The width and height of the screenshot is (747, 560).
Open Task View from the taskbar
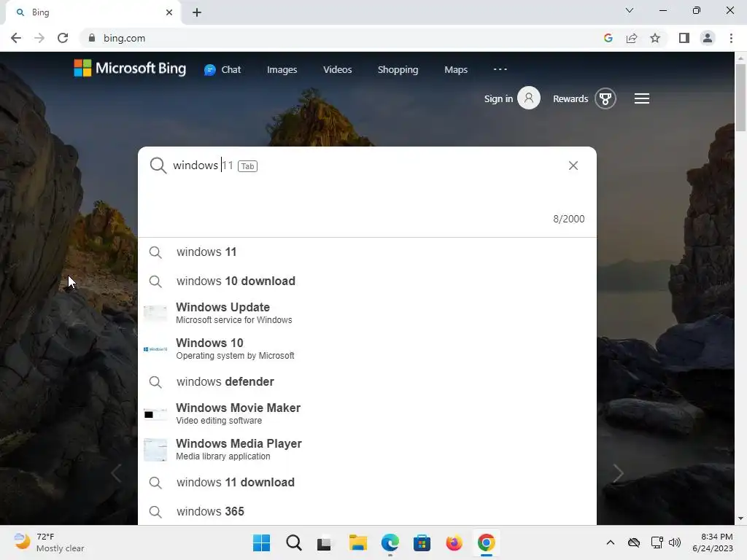point(325,542)
